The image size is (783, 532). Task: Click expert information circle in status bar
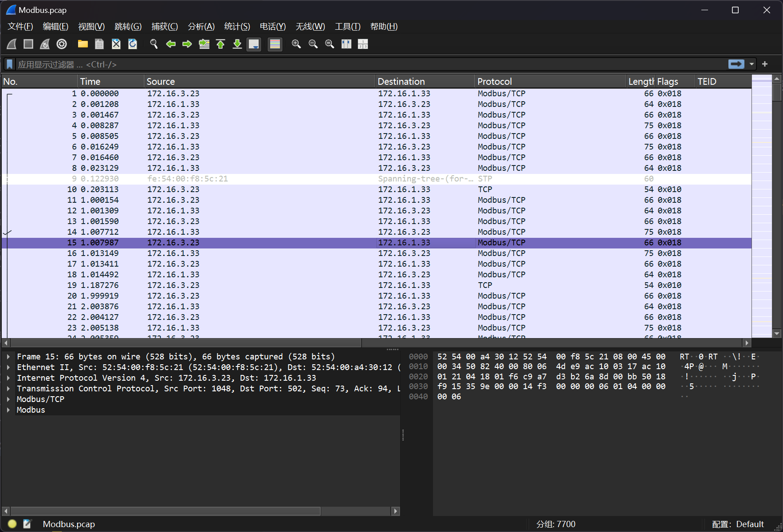(x=12, y=524)
